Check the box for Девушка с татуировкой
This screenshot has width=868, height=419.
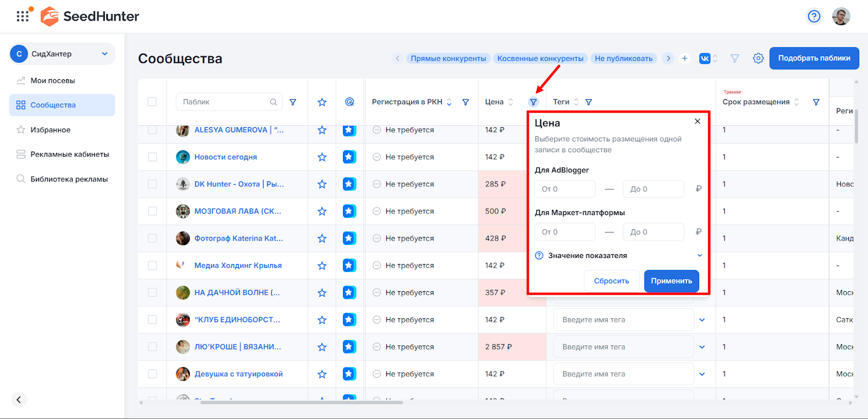pyautogui.click(x=152, y=374)
